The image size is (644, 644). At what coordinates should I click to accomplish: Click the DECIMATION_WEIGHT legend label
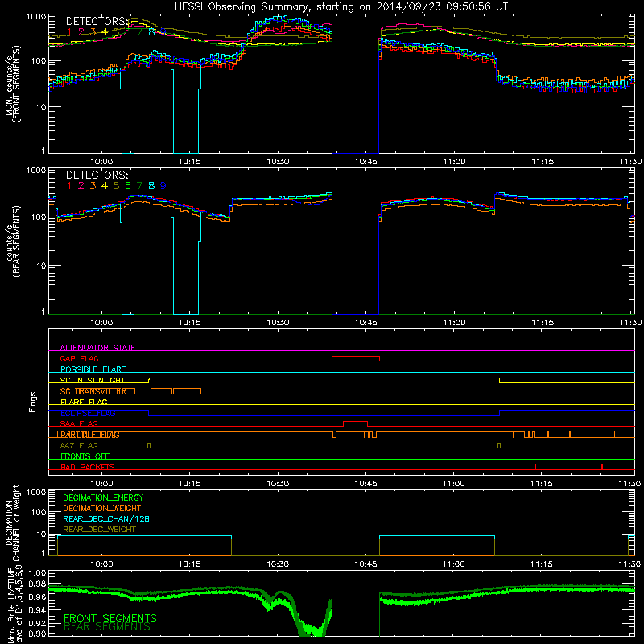tap(102, 508)
